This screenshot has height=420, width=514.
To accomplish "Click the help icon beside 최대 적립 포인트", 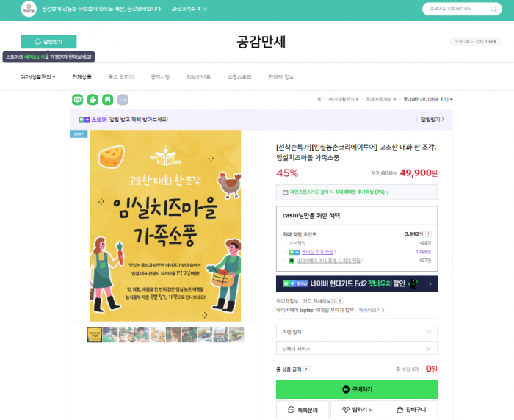I will 428,233.
